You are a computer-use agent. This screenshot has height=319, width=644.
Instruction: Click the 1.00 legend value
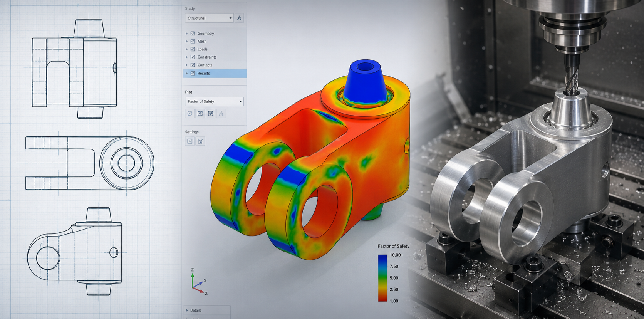pyautogui.click(x=394, y=301)
